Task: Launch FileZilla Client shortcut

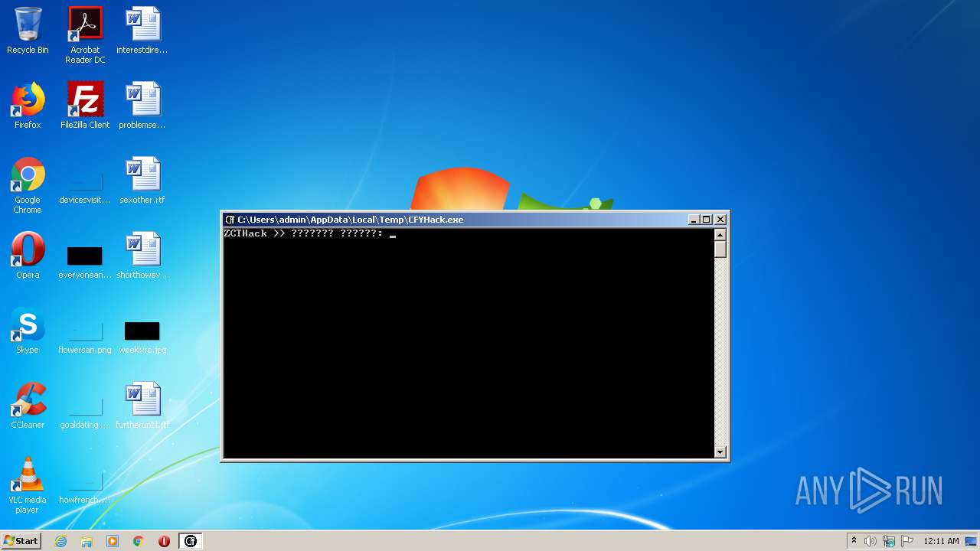Action: click(85, 106)
